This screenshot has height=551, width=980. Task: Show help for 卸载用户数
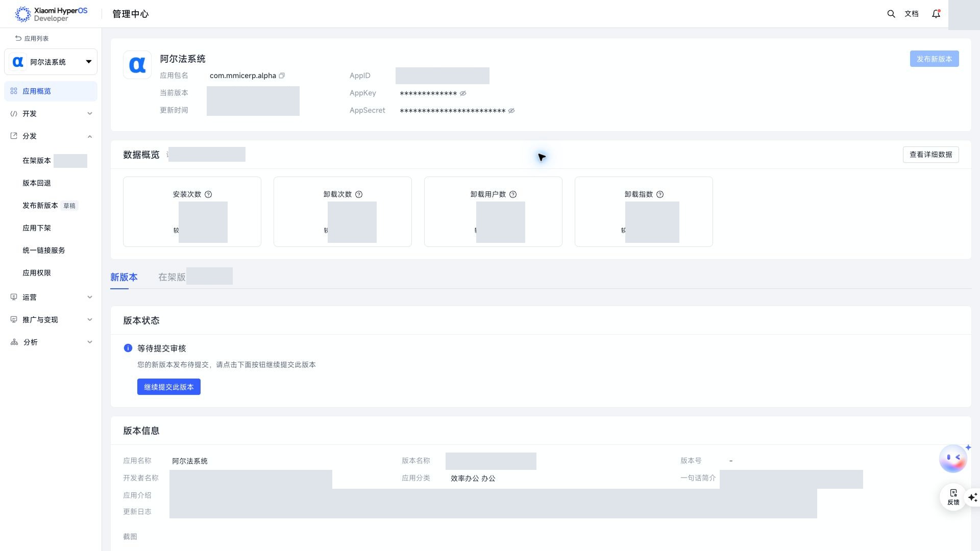point(513,194)
